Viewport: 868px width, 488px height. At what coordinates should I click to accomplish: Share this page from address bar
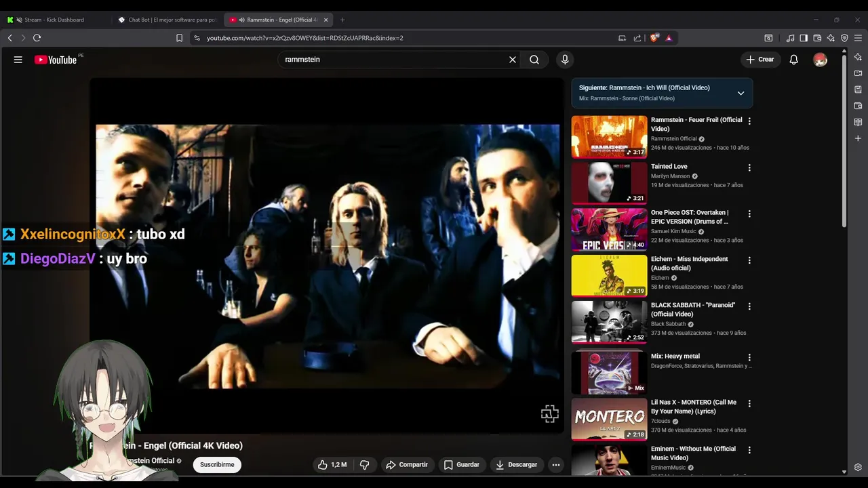[637, 38]
